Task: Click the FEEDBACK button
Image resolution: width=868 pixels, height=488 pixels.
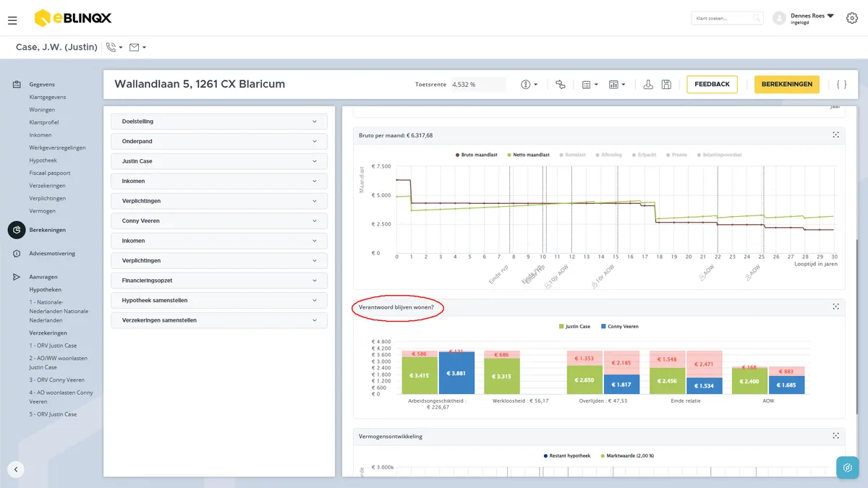Action: pos(712,85)
